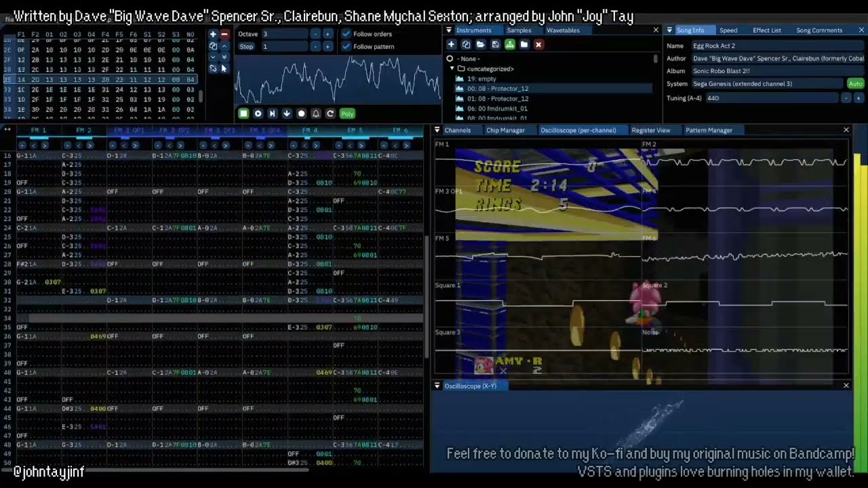Select the '- None -' instrument radio
This screenshot has height=488, width=868.
tap(450, 59)
